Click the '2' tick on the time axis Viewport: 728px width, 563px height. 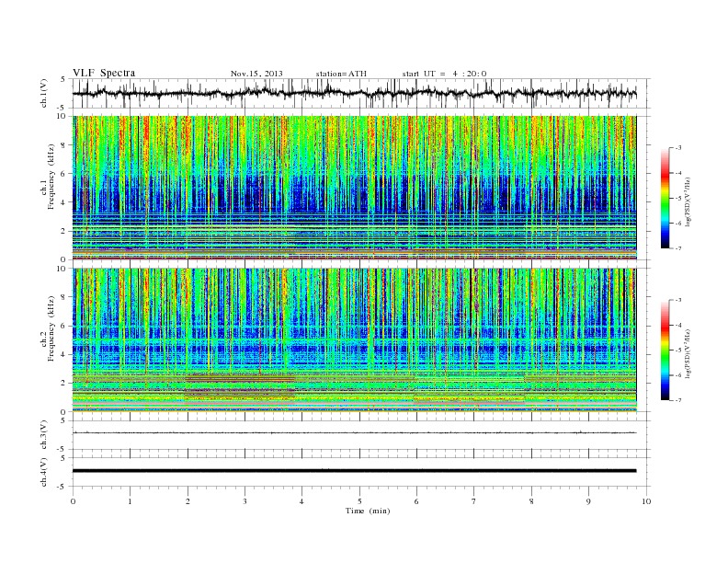(x=188, y=501)
